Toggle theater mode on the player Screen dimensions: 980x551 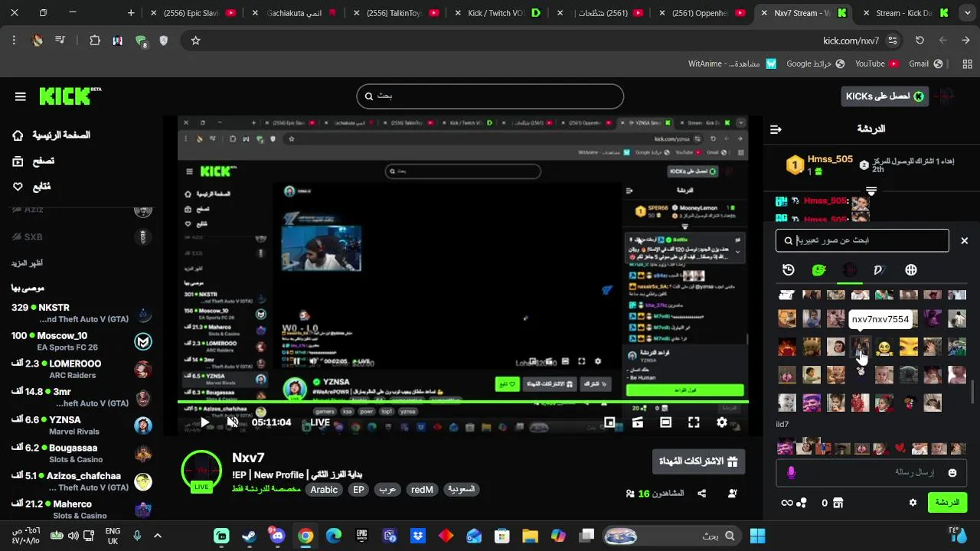[665, 422]
